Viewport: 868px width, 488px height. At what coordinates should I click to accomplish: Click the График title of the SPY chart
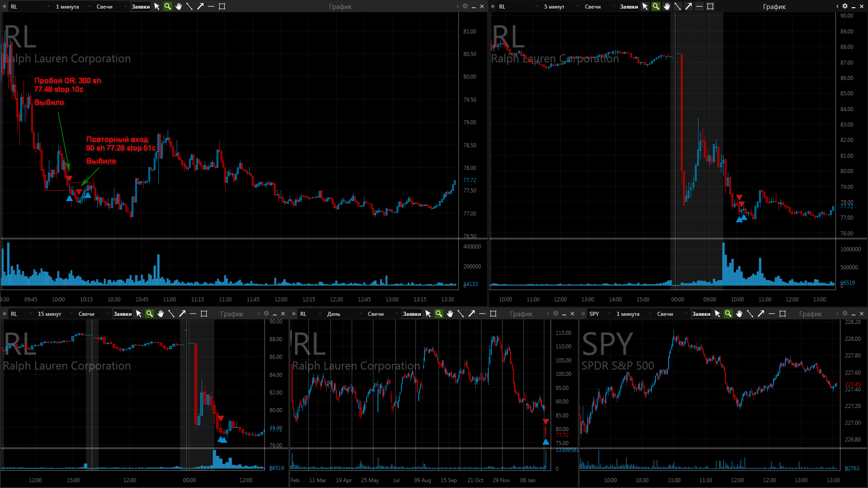[x=811, y=314]
